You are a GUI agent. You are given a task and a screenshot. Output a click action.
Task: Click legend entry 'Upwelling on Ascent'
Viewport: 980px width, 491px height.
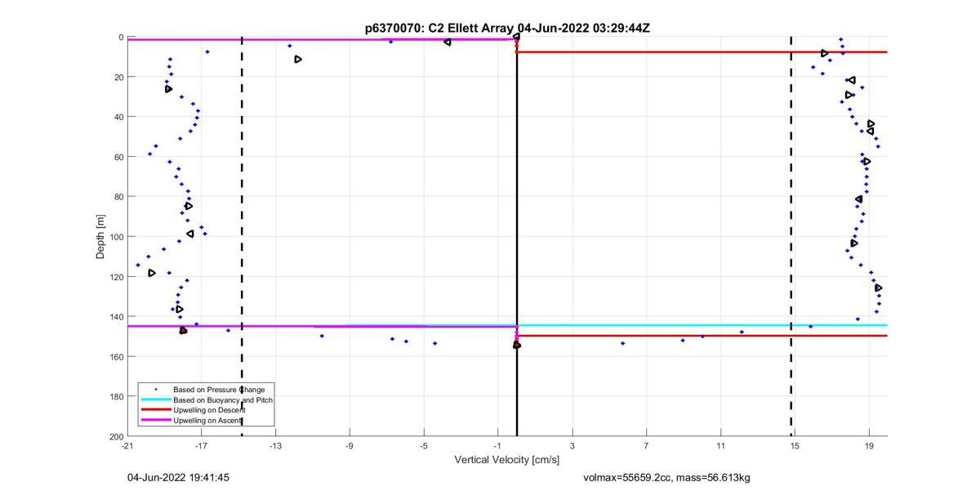pos(208,420)
